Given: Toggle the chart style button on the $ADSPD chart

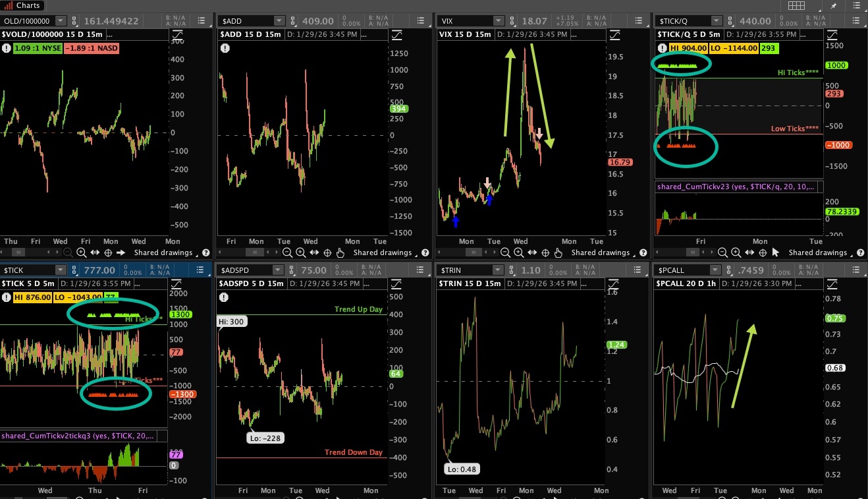Looking at the screenshot, I should [x=396, y=283].
